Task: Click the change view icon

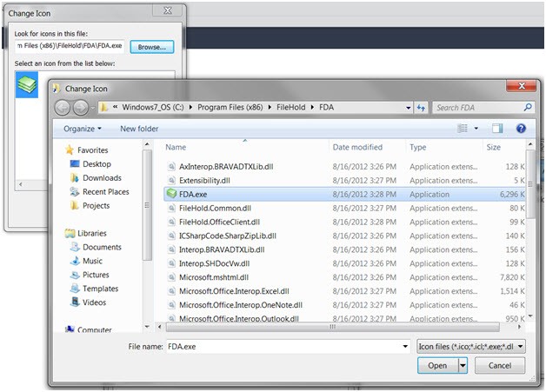Action: (x=462, y=129)
